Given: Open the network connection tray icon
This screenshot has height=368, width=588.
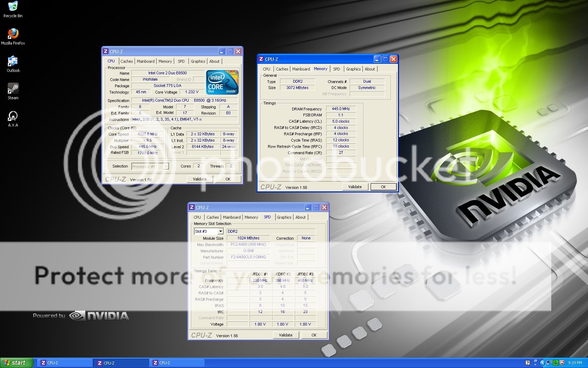Looking at the screenshot, I should click(549, 363).
